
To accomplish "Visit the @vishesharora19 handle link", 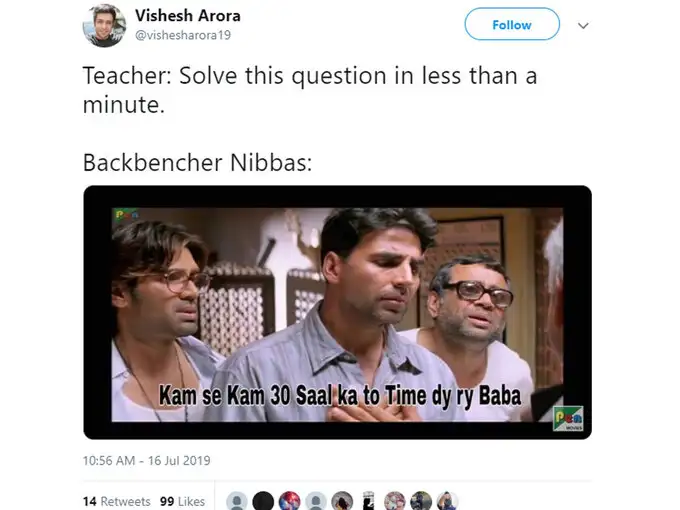I will [183, 35].
